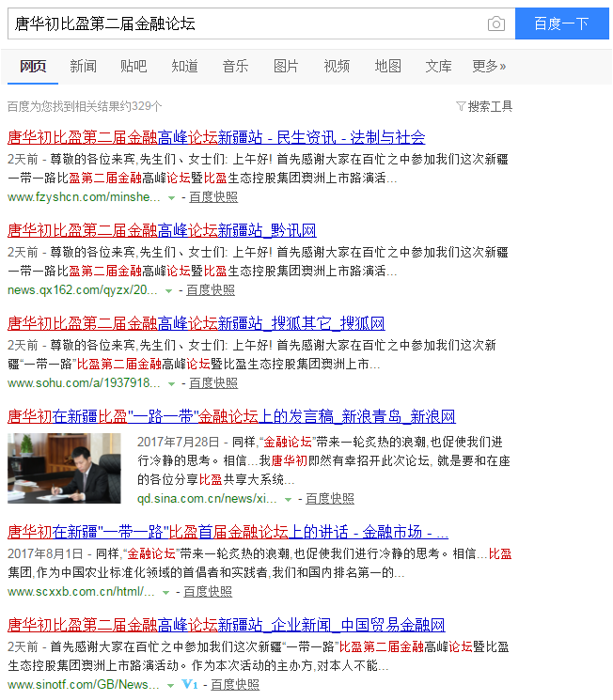Click the news.qx162.com/qyzx/20... URL
The height and width of the screenshot is (700, 613).
(82, 290)
